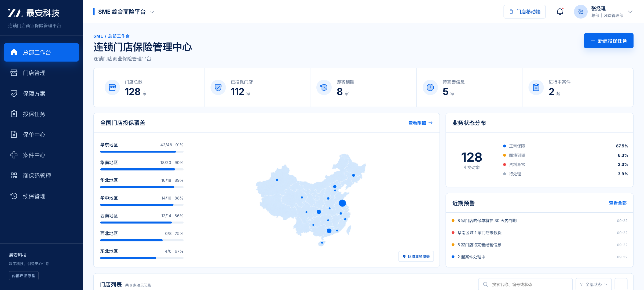Click the 资料异常 legend entry
This screenshot has height=290, width=644.
(565, 165)
